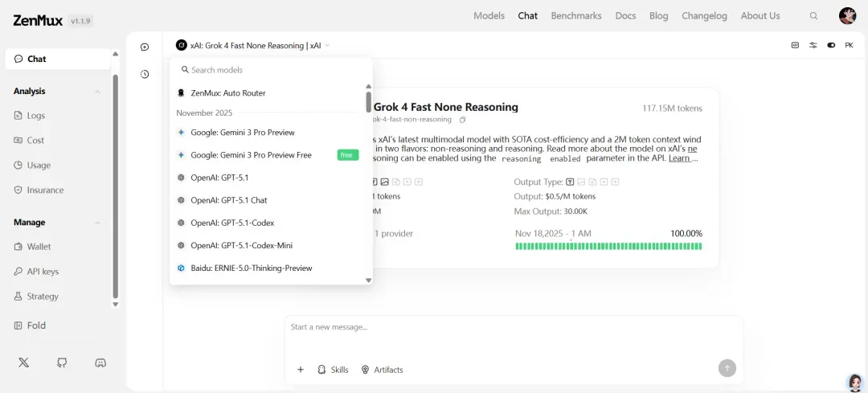Click the free badge on Gemini 3 Pro

348,155
